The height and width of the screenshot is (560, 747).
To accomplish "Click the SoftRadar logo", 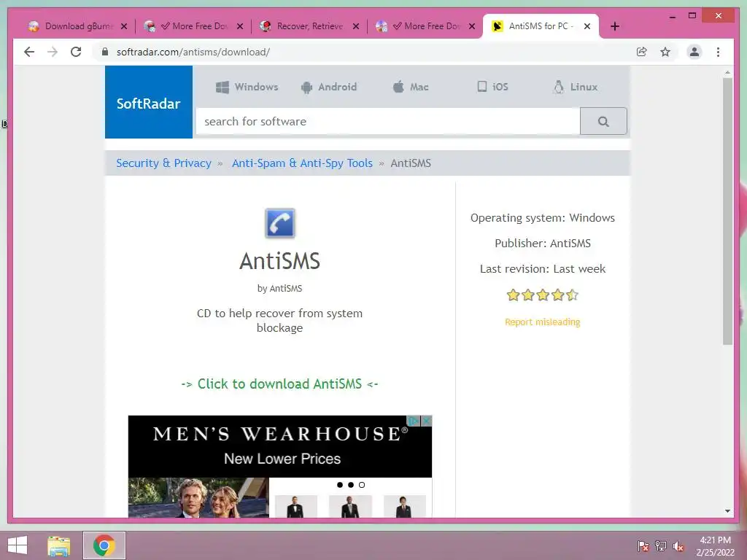I will coord(149,102).
